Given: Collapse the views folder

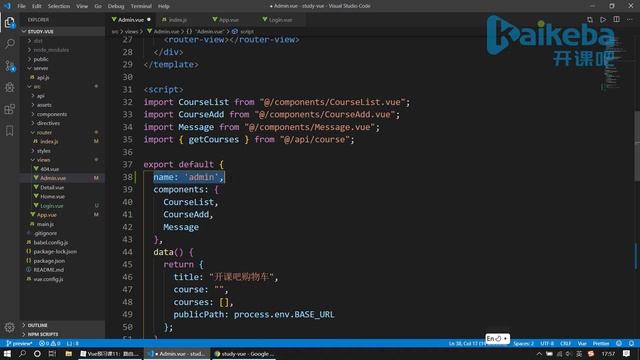Looking at the screenshot, I should (62, 160).
